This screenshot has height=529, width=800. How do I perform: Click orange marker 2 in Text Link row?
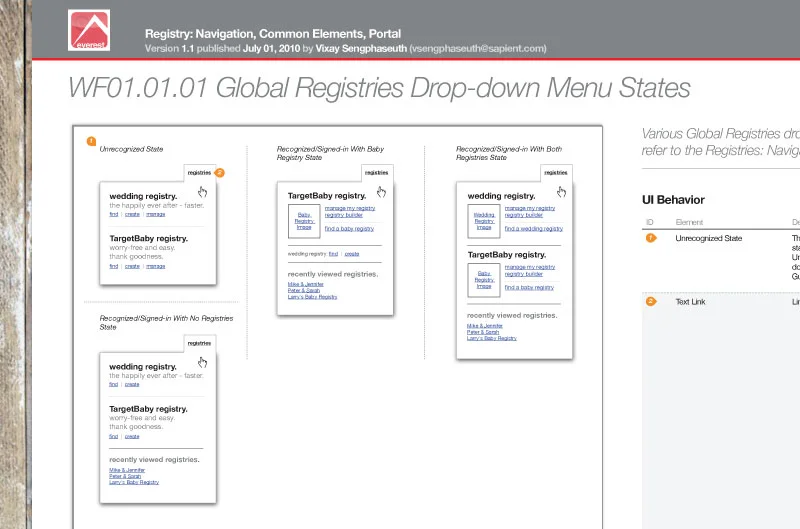(x=651, y=301)
